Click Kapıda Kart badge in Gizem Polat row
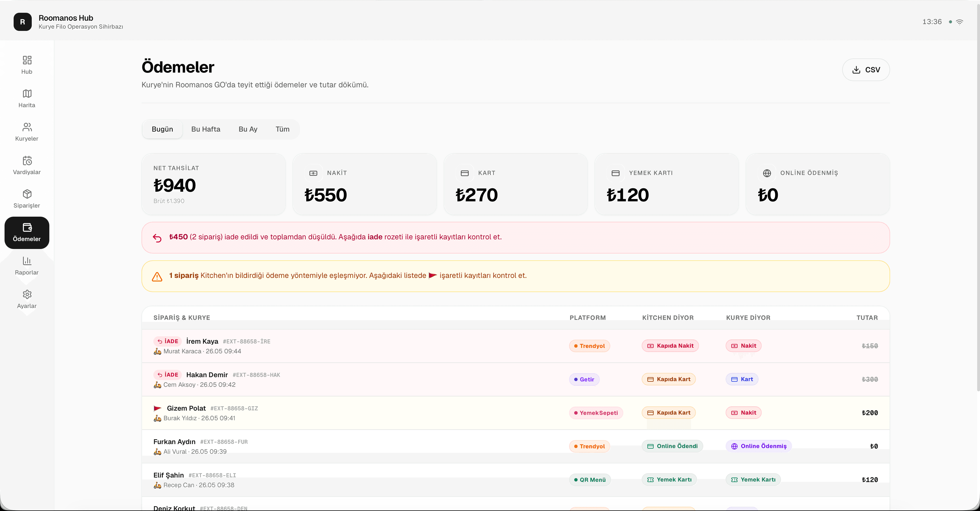 pos(669,413)
